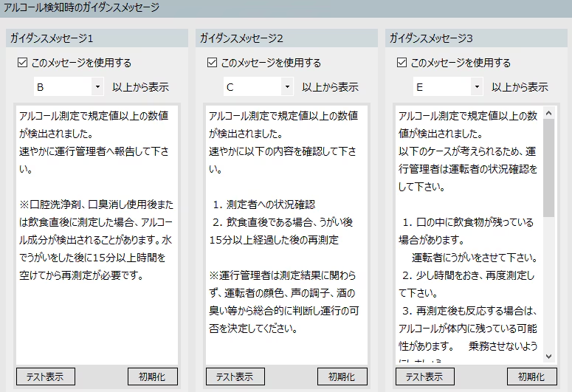
Task: Reset message 1 with 初期化 button
Action: coord(153,376)
